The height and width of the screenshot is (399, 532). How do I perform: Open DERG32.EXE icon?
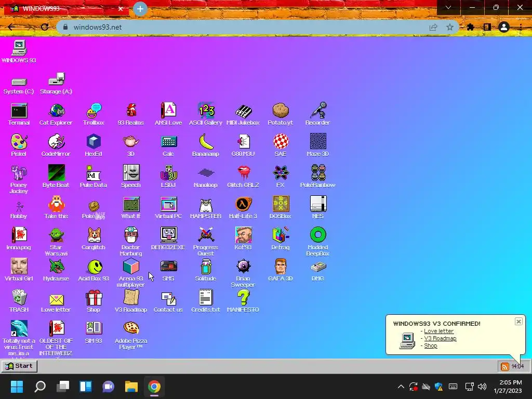coord(168,239)
